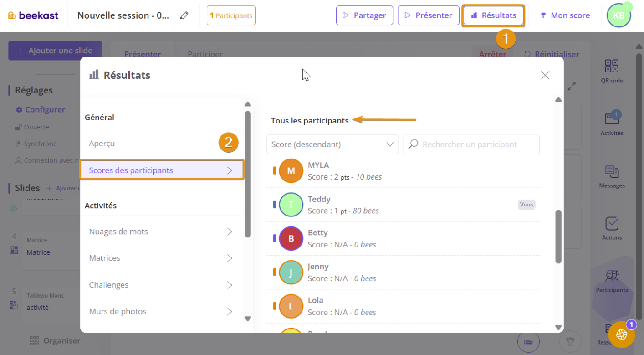Expand the Nuages de mots results

161,232
